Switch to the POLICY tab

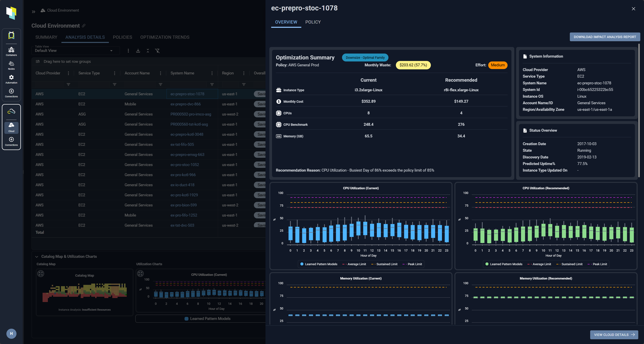(313, 22)
